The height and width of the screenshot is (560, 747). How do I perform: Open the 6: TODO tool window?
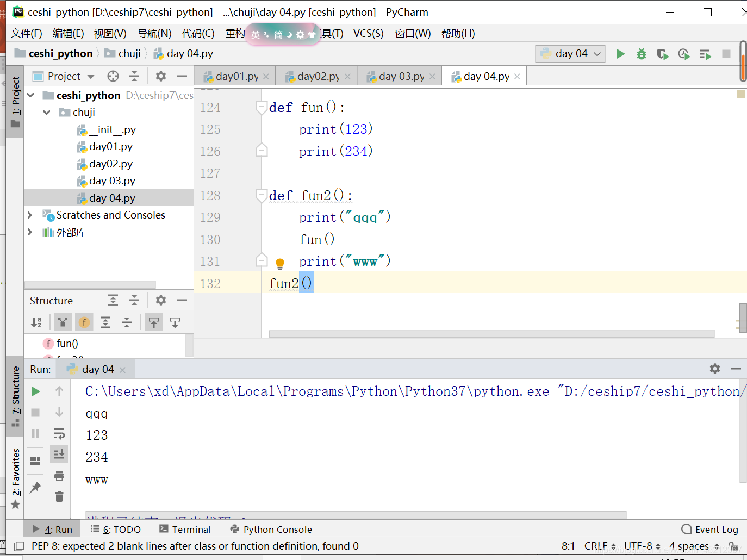(116, 529)
